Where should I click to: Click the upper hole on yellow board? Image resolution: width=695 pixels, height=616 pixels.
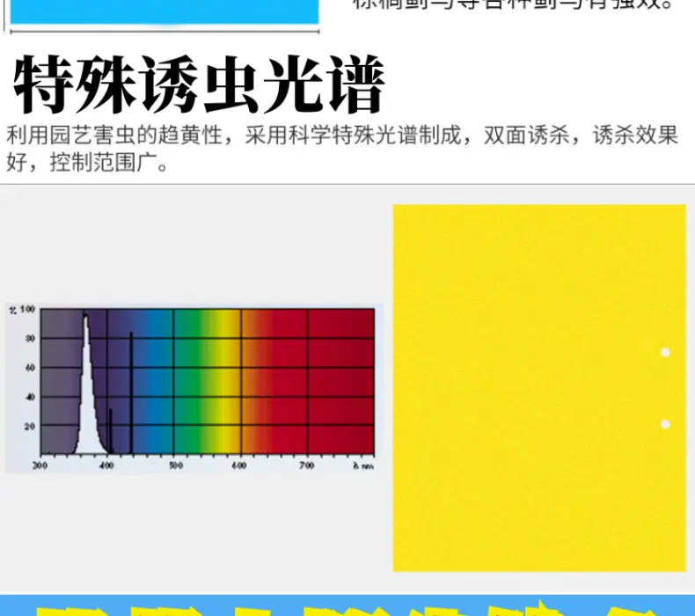tap(665, 353)
